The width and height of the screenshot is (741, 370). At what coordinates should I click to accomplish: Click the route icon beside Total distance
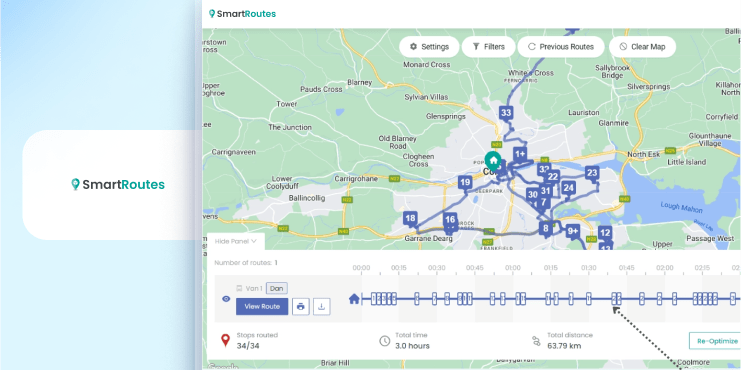[536, 341]
